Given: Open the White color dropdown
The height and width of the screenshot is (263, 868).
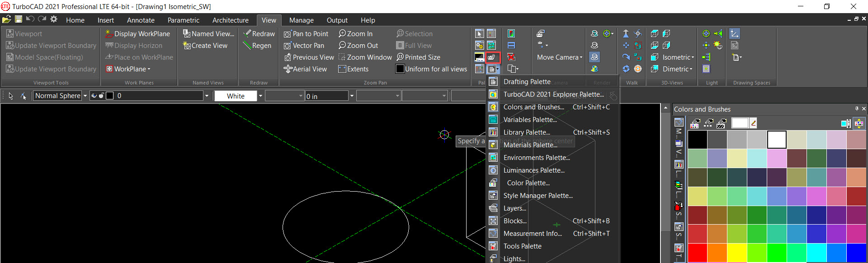Looking at the screenshot, I should point(260,96).
